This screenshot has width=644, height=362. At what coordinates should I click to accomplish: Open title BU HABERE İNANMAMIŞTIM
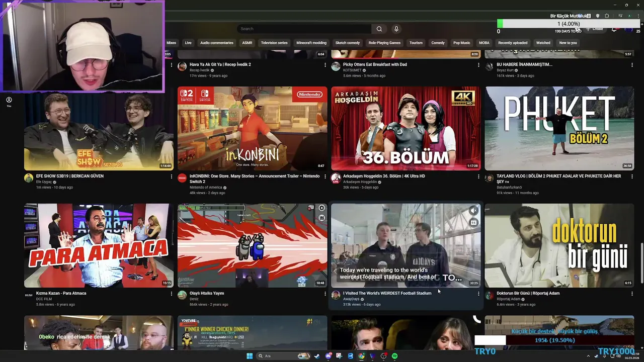click(x=524, y=64)
